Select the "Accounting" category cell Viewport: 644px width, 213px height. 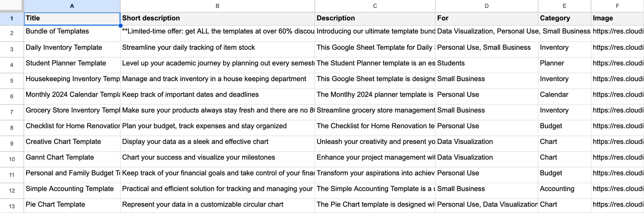point(564,189)
